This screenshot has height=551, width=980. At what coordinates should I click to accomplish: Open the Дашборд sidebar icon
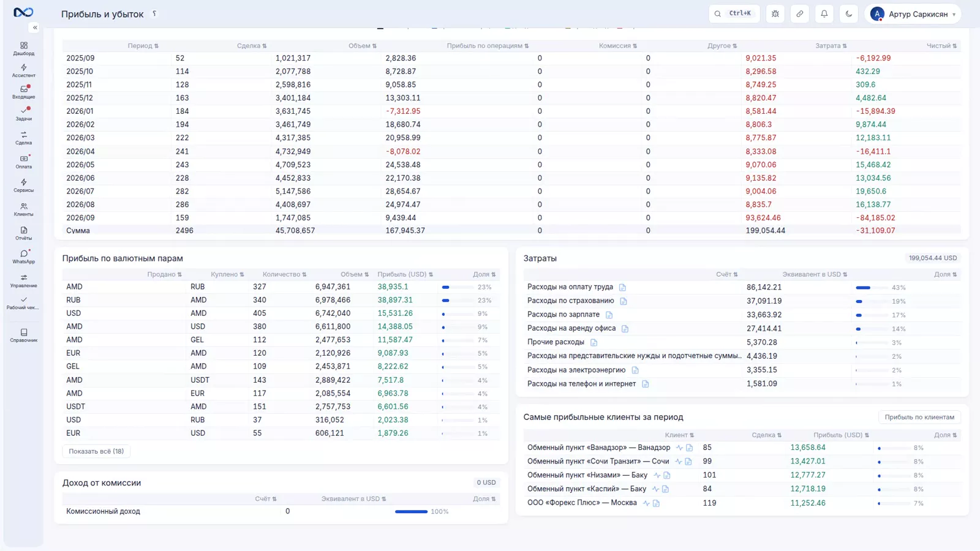click(23, 48)
